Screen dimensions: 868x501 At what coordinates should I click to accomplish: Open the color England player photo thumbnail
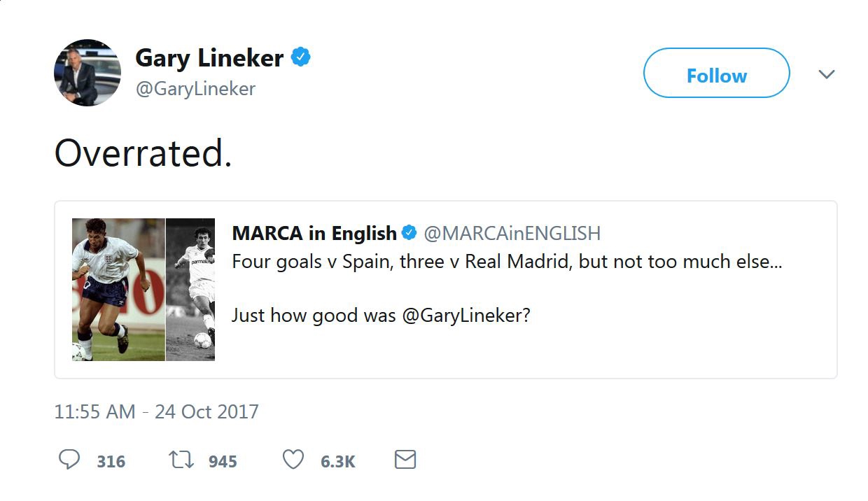(118, 290)
